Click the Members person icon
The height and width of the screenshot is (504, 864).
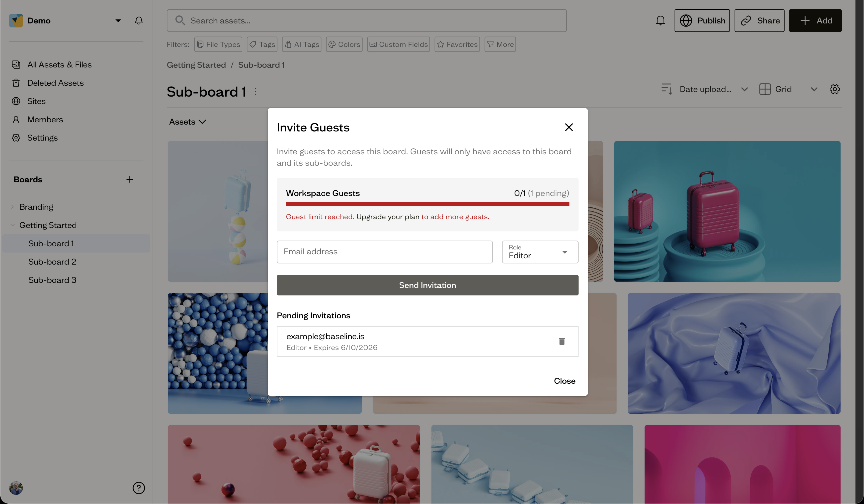pos(16,119)
